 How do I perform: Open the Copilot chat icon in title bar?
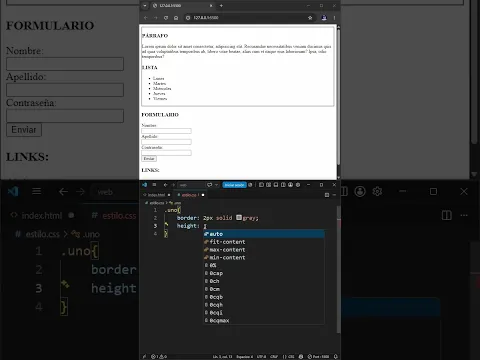pyautogui.click(x=209, y=185)
